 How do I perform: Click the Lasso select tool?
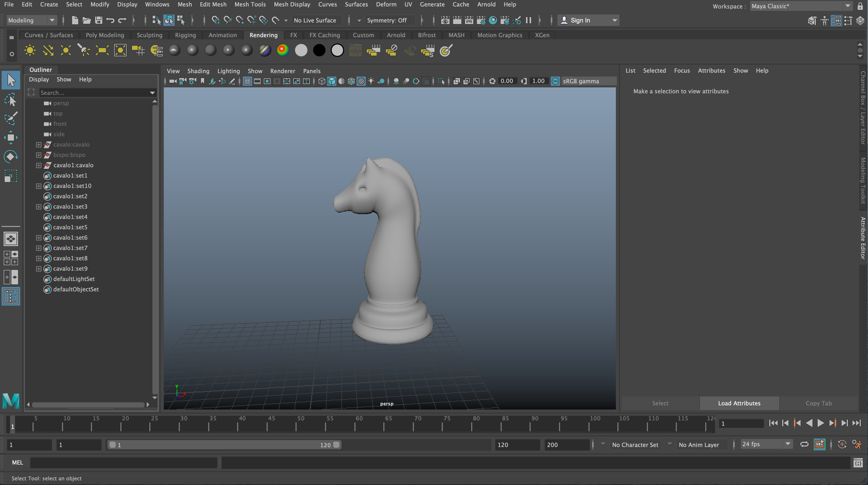[10, 100]
